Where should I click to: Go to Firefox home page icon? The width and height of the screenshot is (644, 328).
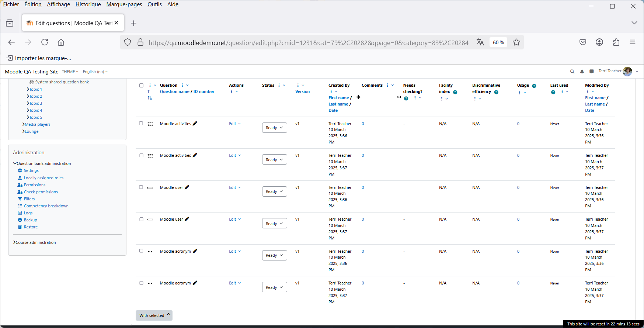point(61,42)
